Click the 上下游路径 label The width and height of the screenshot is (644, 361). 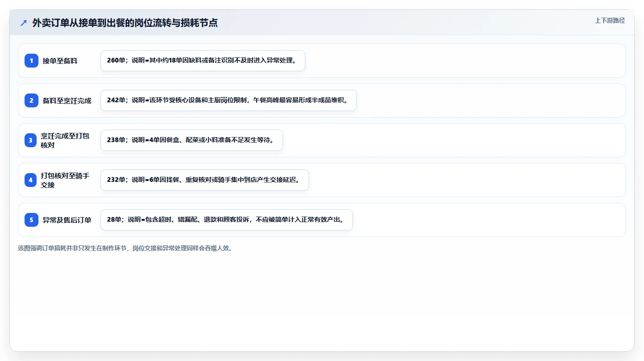[610, 20]
